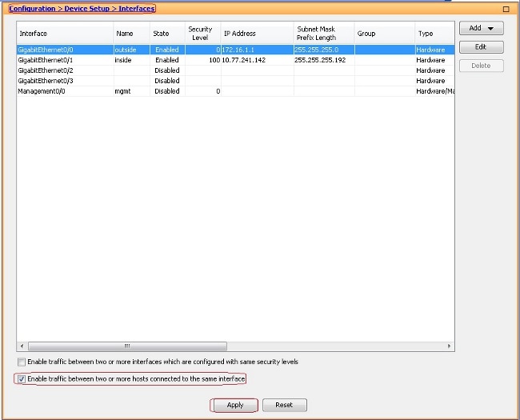This screenshot has height=420, width=520.
Task: Go to Device Setup breadcrumb link
Action: 86,8
